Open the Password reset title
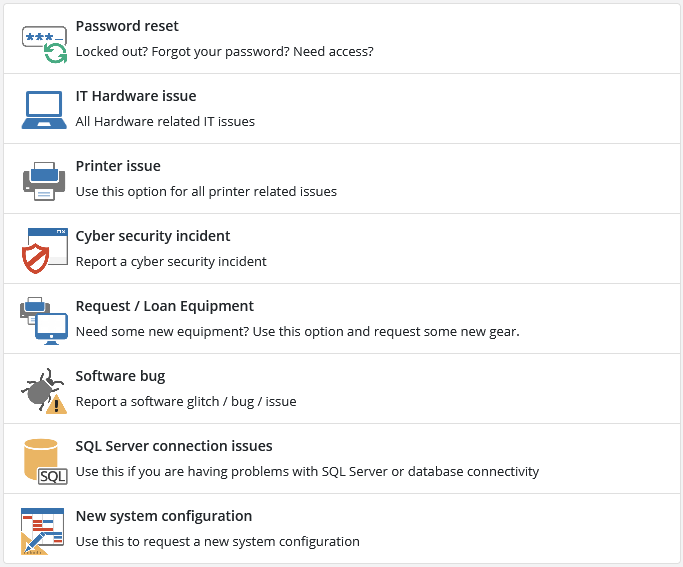The height and width of the screenshot is (567, 683). [127, 26]
